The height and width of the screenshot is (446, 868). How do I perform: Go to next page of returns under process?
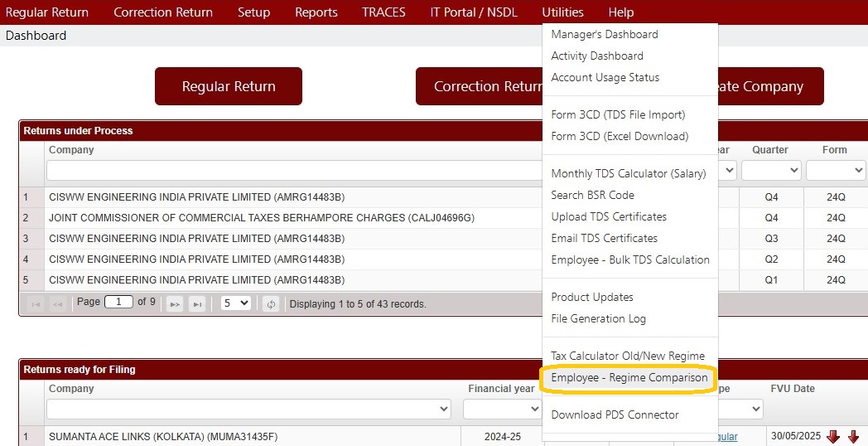pos(175,304)
